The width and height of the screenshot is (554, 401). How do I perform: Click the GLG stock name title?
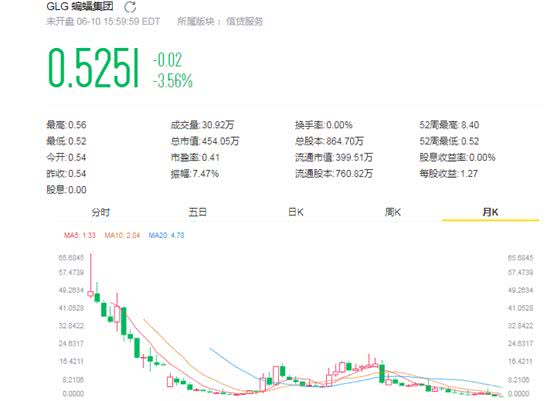[80, 6]
